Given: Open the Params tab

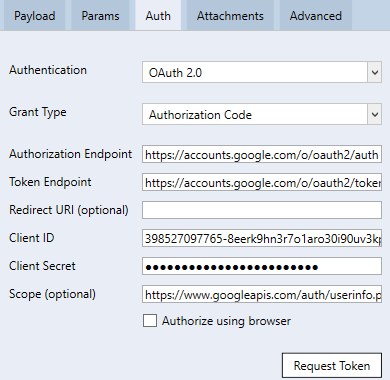Looking at the screenshot, I should 100,15.
